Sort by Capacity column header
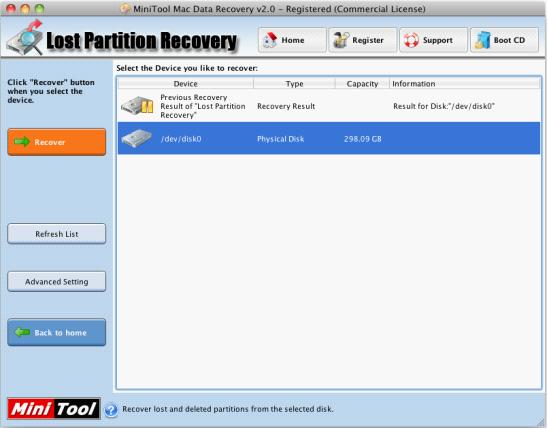This screenshot has width=548, height=429. click(x=362, y=84)
